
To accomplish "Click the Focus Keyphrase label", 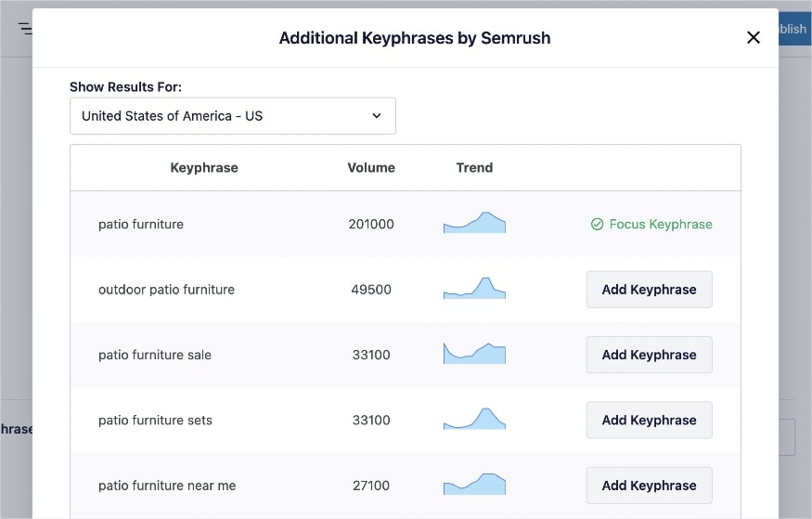I will point(660,224).
